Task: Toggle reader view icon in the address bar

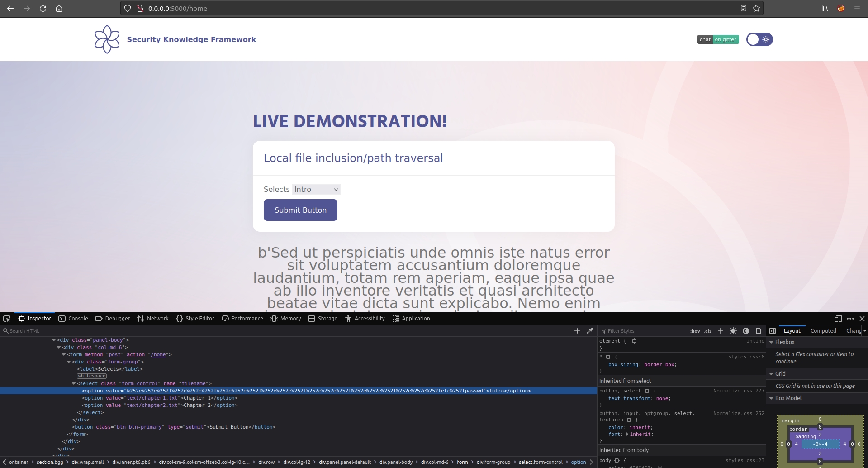Action: [743, 8]
